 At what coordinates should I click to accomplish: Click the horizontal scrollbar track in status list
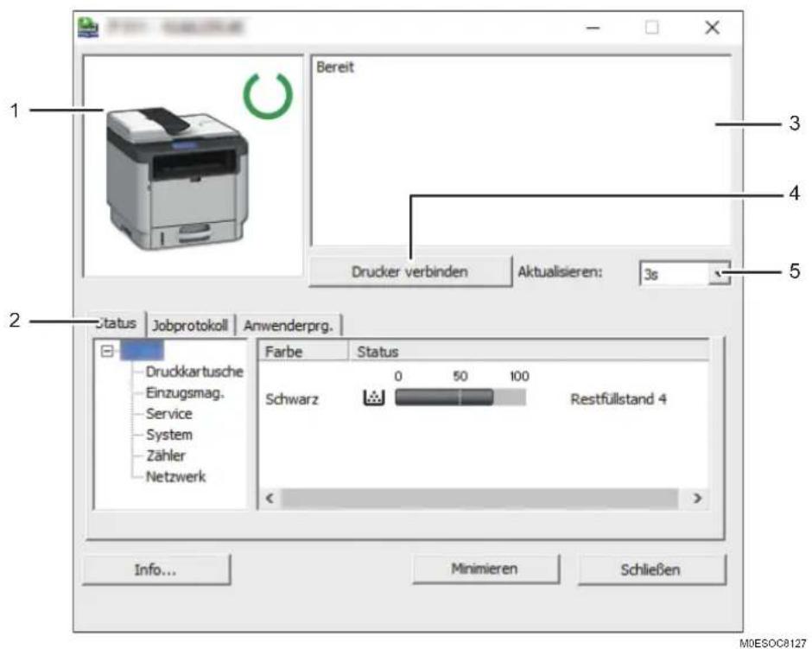pyautogui.click(x=479, y=499)
